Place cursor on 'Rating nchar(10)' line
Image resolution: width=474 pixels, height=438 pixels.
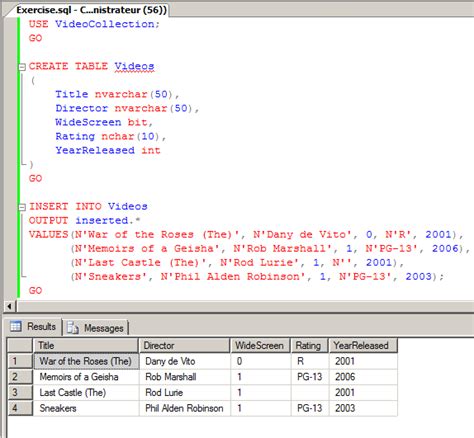tap(110, 136)
